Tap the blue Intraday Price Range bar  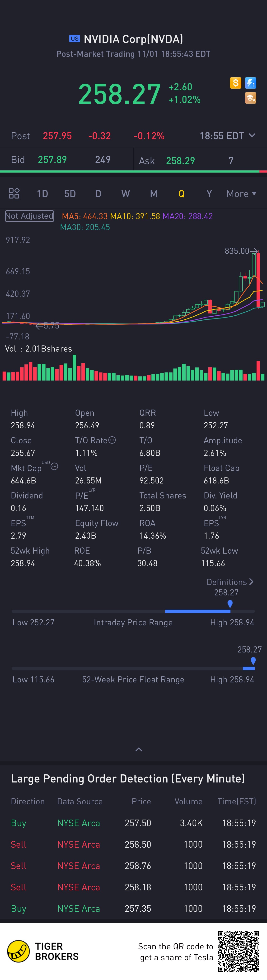(197, 611)
